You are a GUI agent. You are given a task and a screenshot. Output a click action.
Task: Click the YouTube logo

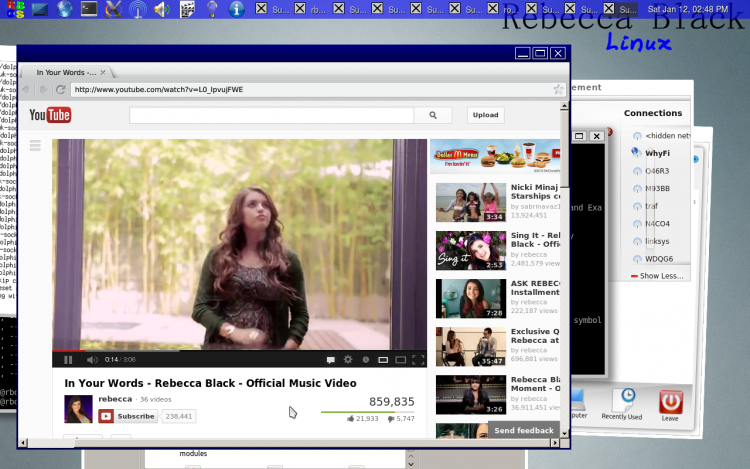[x=50, y=115]
